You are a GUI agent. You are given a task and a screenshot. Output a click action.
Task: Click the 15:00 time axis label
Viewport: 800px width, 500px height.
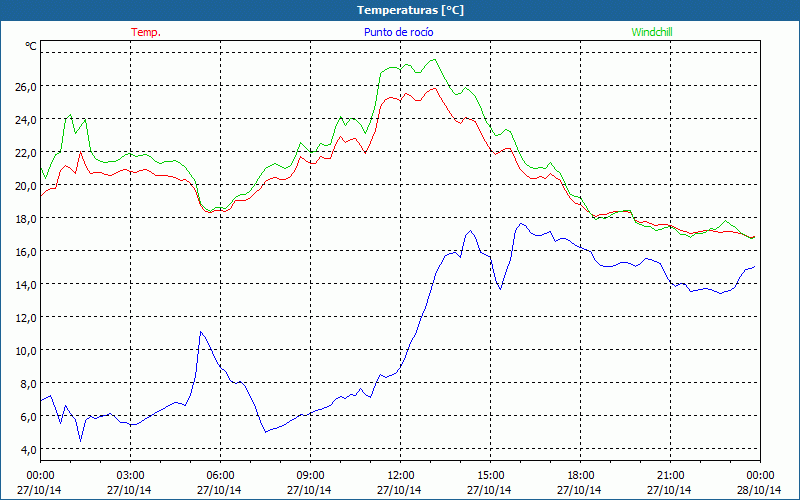click(490, 476)
